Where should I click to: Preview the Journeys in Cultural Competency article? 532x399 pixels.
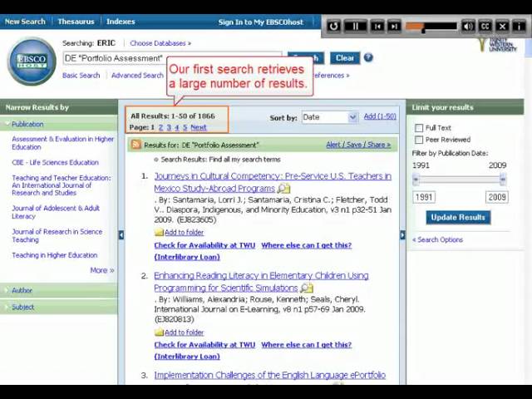pos(284,188)
